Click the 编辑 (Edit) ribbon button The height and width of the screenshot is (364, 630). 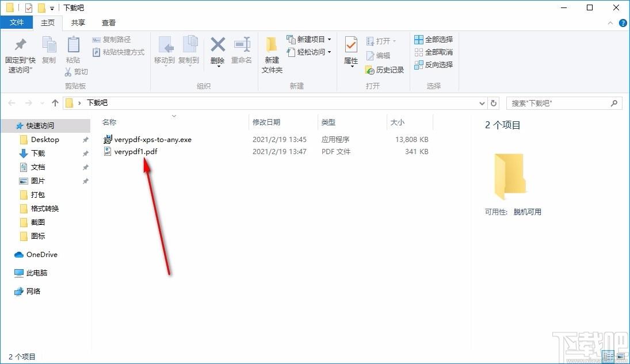(x=378, y=55)
